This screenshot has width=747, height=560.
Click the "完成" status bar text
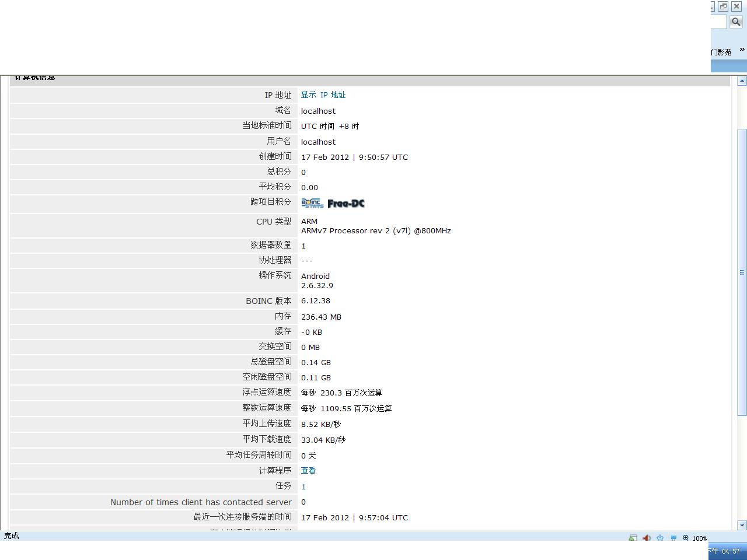point(12,535)
